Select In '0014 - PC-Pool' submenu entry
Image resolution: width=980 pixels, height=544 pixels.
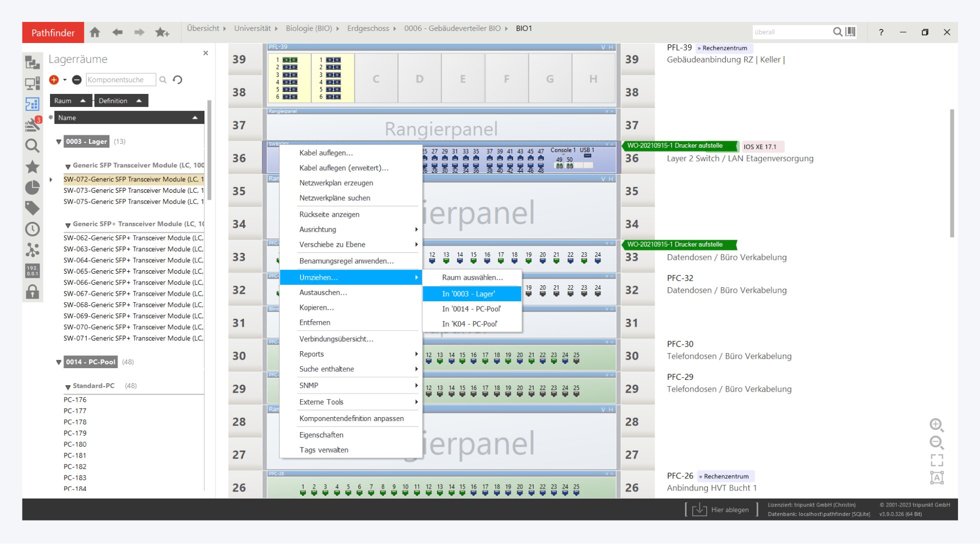coord(471,309)
